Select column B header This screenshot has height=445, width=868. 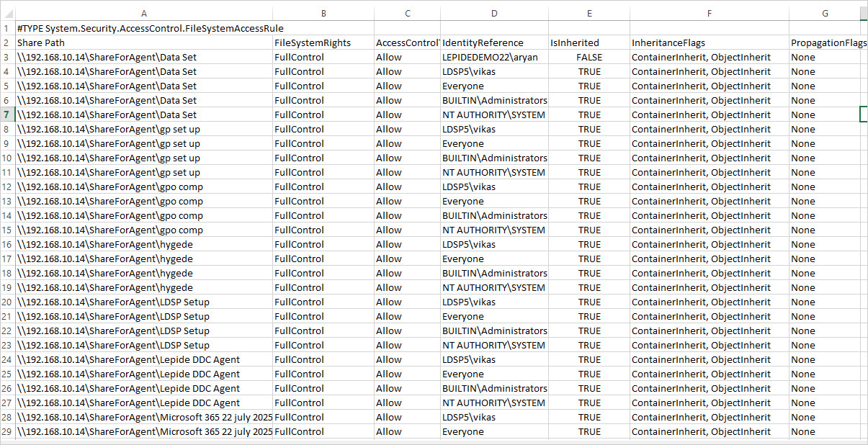[323, 13]
